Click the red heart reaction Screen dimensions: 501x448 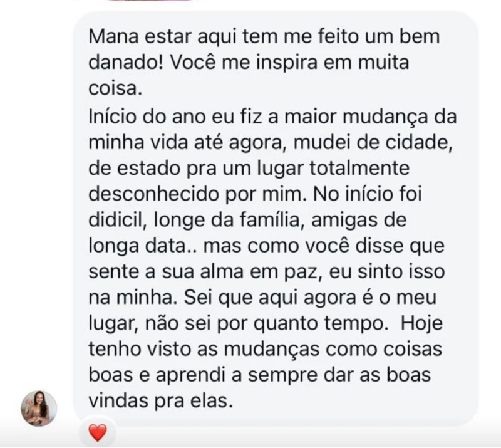pyautogui.click(x=97, y=432)
